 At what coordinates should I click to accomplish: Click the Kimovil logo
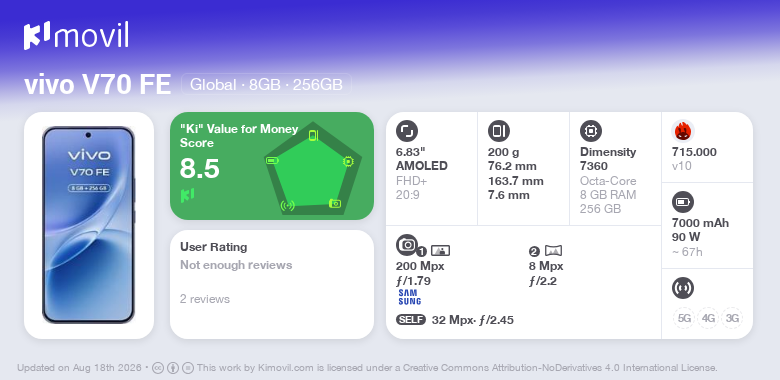click(x=76, y=35)
